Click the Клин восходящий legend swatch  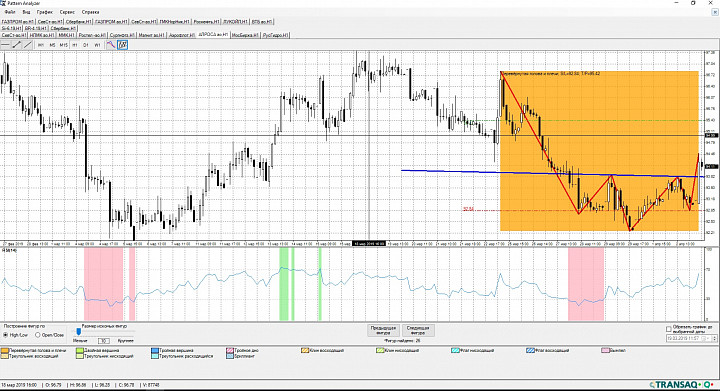point(305,351)
